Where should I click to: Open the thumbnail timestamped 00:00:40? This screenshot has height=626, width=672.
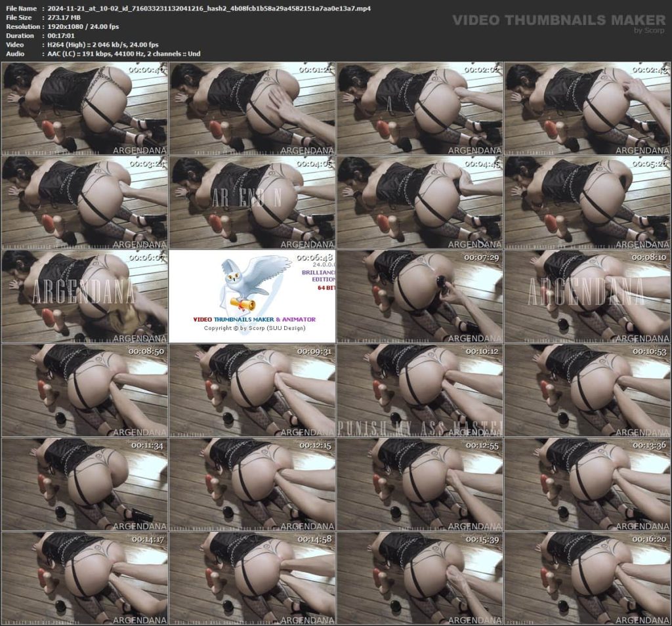click(84, 108)
